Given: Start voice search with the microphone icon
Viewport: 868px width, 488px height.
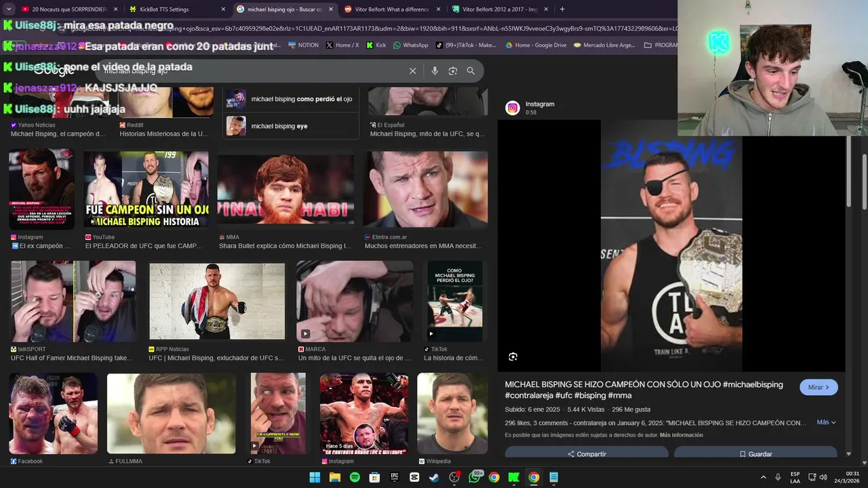Looking at the screenshot, I should click(x=435, y=71).
